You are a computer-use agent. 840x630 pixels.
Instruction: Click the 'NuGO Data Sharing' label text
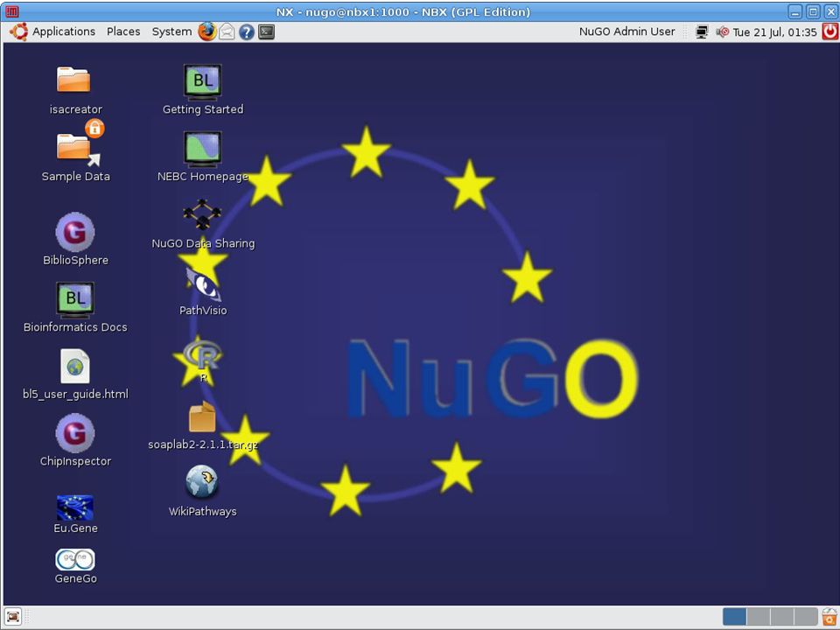[x=203, y=243]
